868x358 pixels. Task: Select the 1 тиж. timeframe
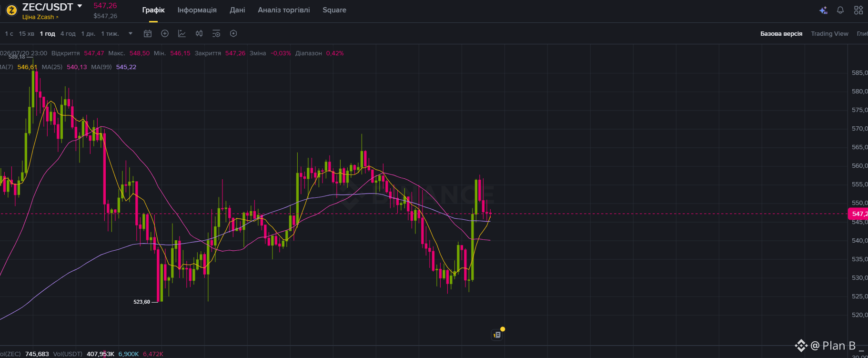(110, 34)
